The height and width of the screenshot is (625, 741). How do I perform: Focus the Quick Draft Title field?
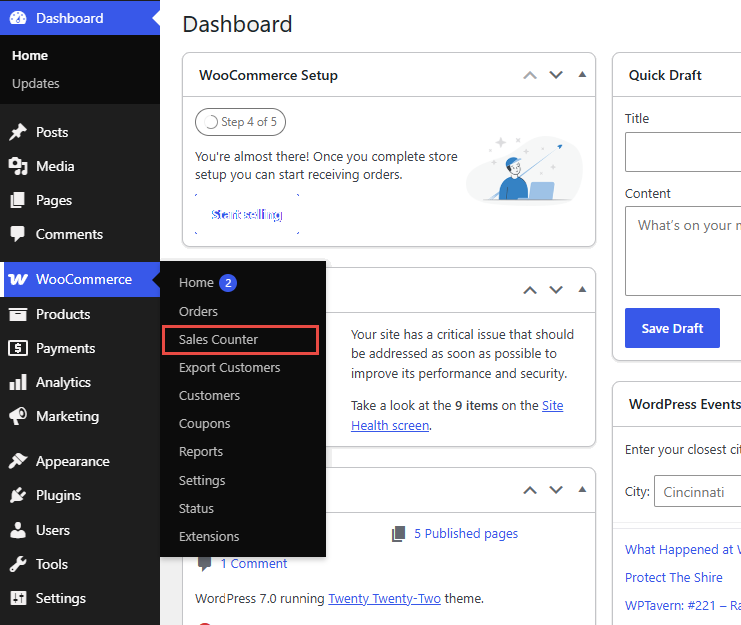click(683, 152)
